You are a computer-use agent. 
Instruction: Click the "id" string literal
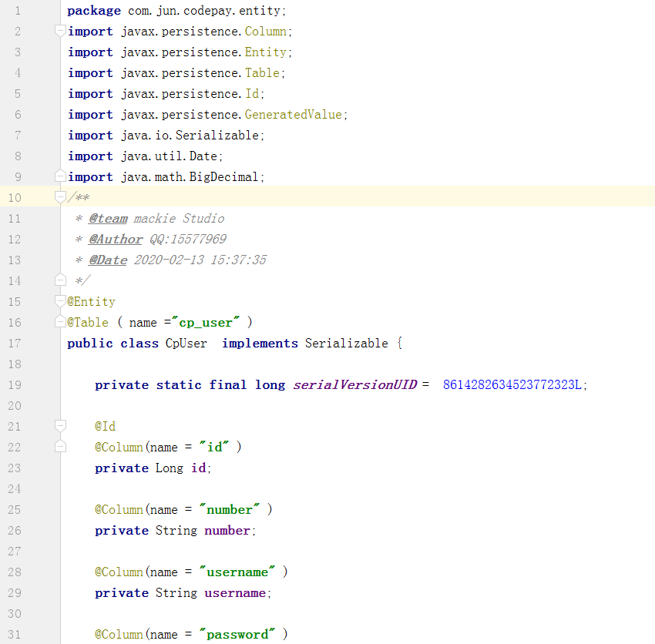(x=214, y=447)
